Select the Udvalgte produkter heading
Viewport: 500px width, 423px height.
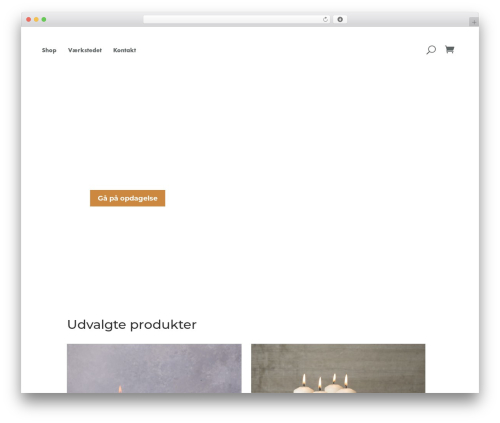coord(132,325)
